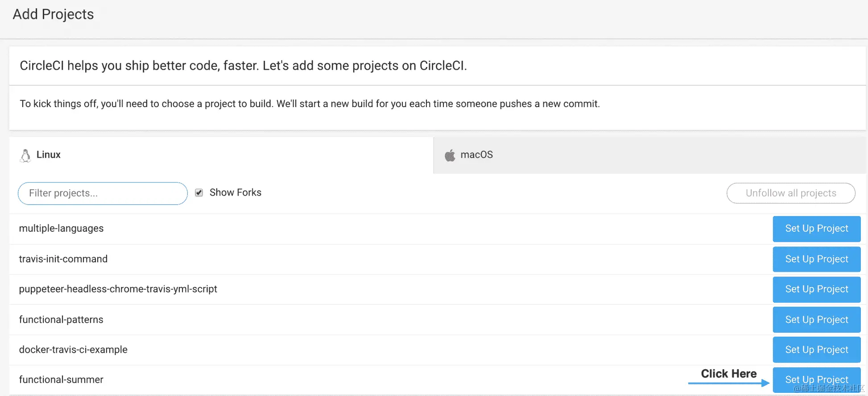868x396 pixels.
Task: Select the travis-init-command project name
Action: point(63,259)
